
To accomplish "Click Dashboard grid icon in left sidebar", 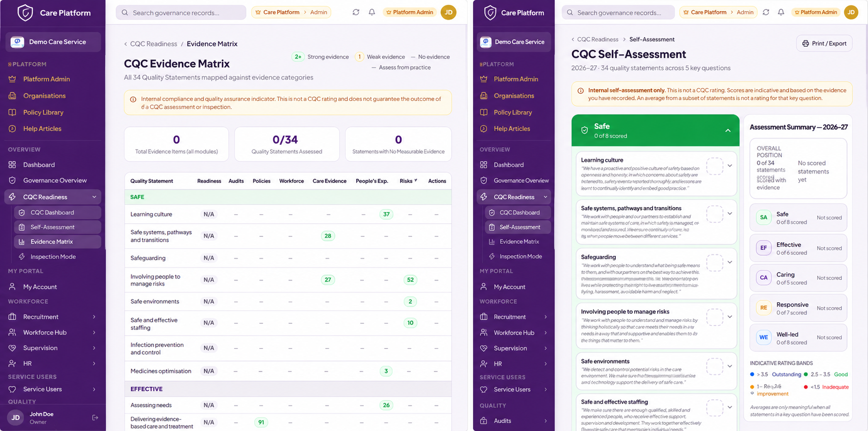I will [12, 165].
